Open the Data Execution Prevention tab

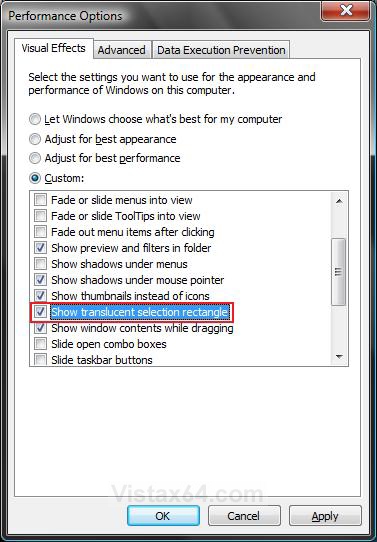[x=221, y=50]
